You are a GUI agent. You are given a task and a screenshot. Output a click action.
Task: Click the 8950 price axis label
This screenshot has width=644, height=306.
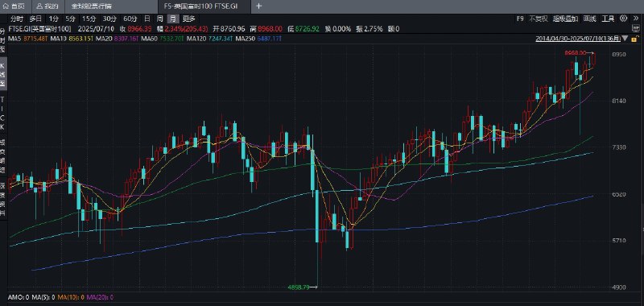click(x=619, y=55)
